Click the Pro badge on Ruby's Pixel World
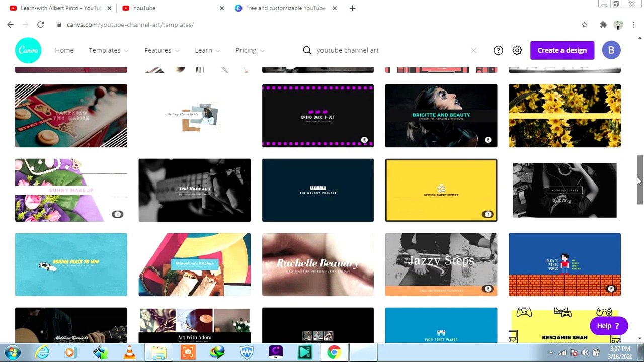 pos(611,289)
